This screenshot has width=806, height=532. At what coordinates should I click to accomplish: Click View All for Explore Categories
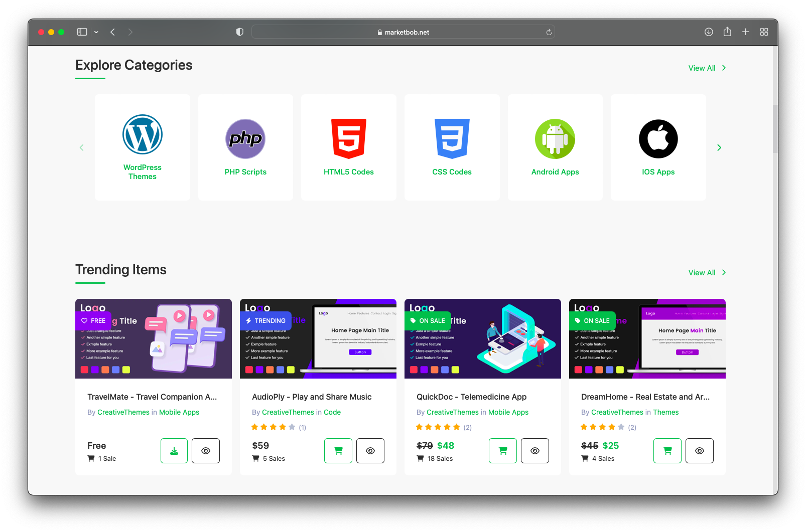click(707, 68)
